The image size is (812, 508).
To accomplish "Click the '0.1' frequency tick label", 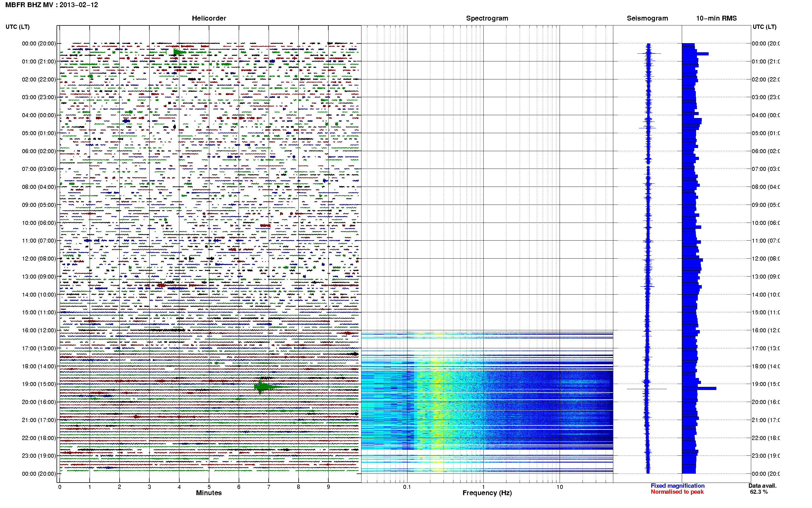I will click(x=407, y=487).
